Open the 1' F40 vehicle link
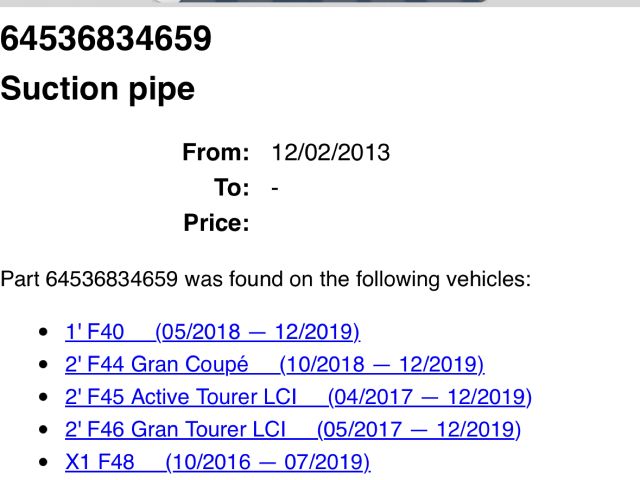This screenshot has height=480, width=640. pyautogui.click(x=212, y=331)
